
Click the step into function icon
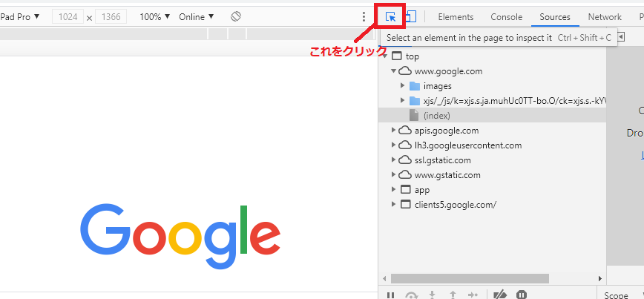point(432,295)
